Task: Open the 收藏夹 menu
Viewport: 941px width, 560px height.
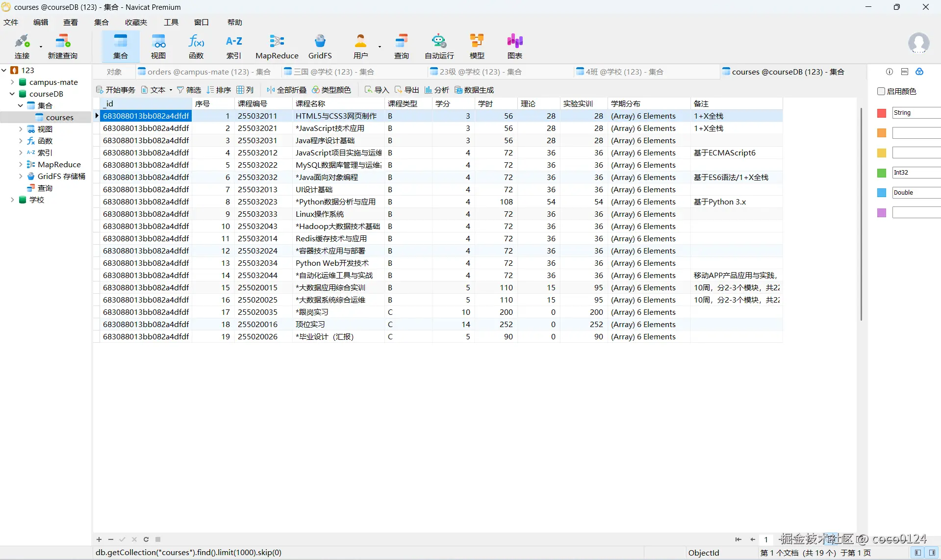Action: [136, 22]
